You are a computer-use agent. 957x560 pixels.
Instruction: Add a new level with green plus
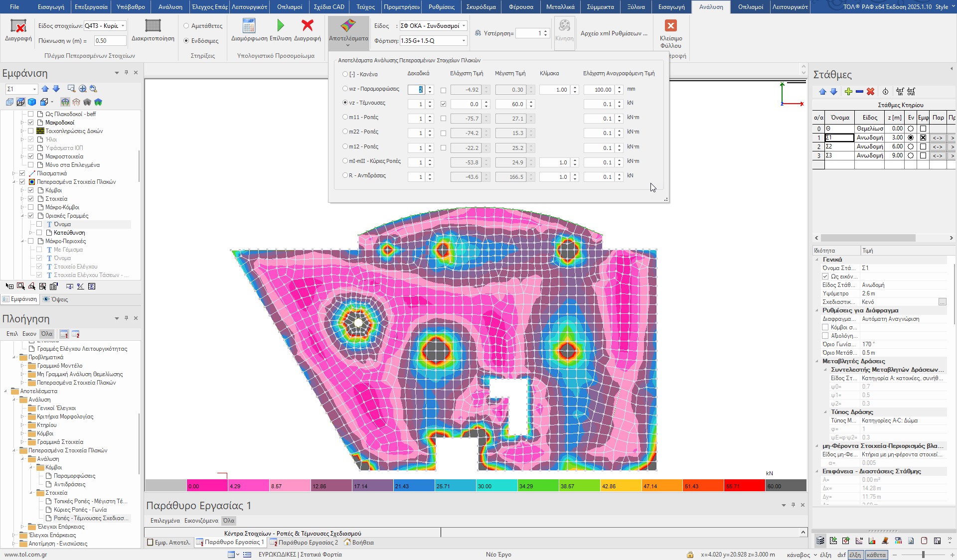pyautogui.click(x=848, y=92)
